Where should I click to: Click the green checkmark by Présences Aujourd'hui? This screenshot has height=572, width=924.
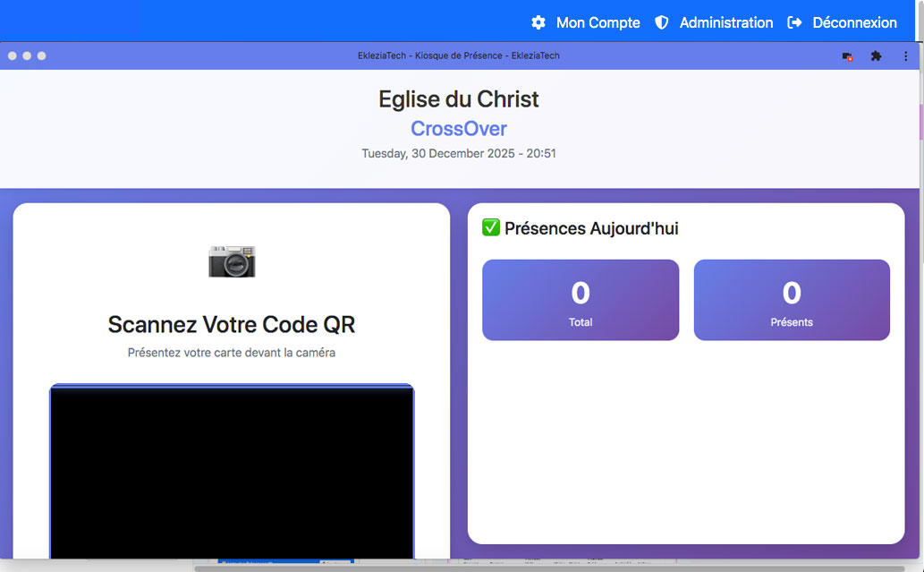491,228
